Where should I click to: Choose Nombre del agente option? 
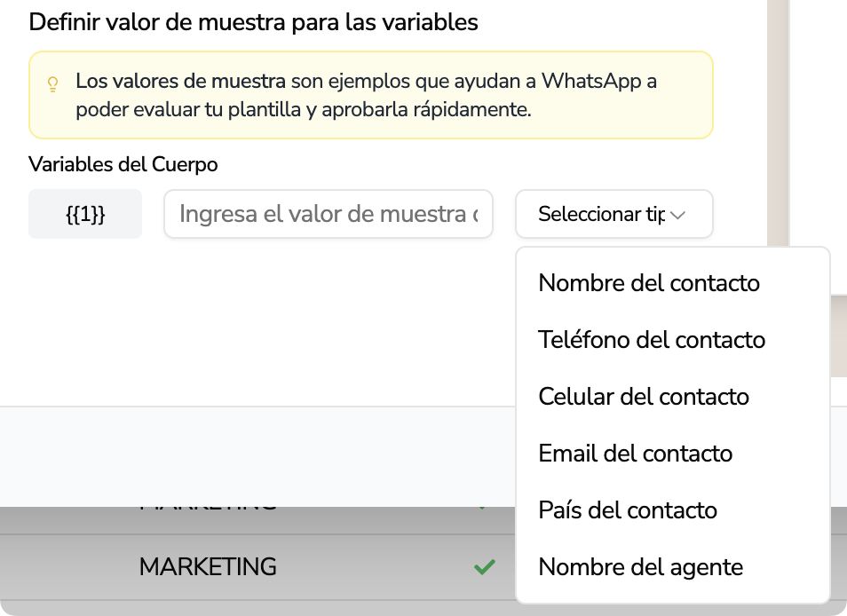(672, 567)
